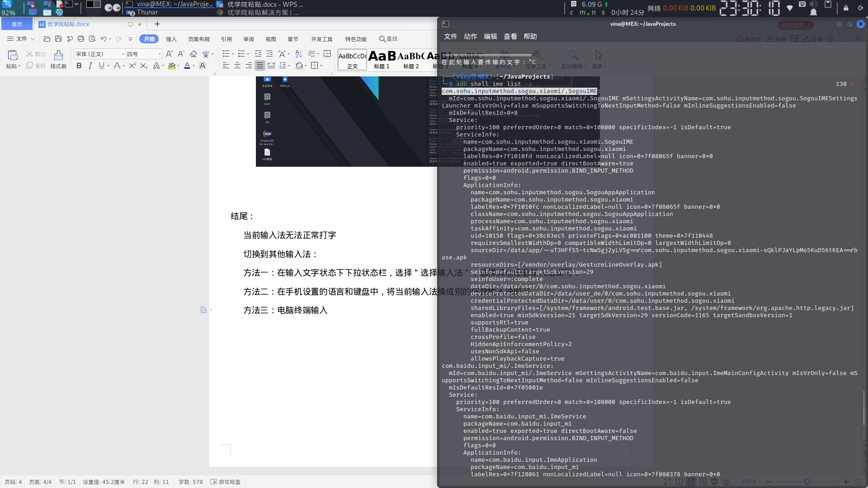Viewport: 868px width, 488px height.
Task: Open the Kali applications menu icon
Action: 6,4
